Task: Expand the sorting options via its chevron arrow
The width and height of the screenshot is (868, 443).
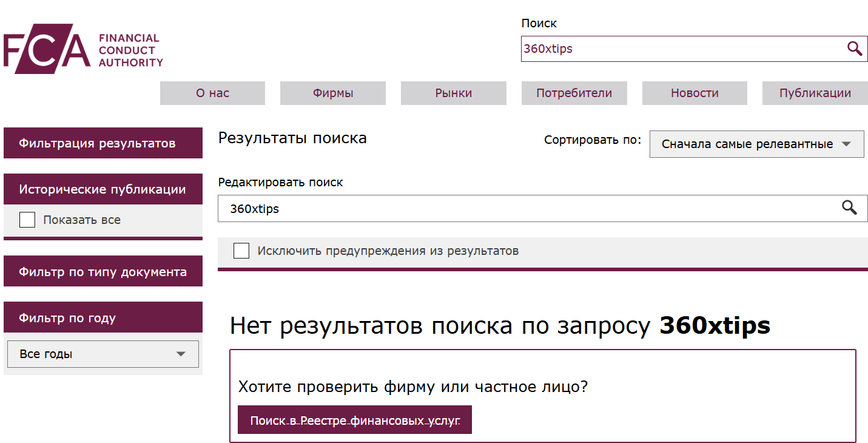Action: (848, 144)
